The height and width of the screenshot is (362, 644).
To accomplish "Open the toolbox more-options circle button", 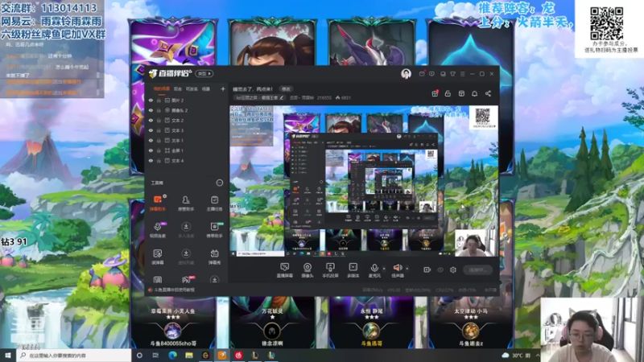I will pos(220,183).
